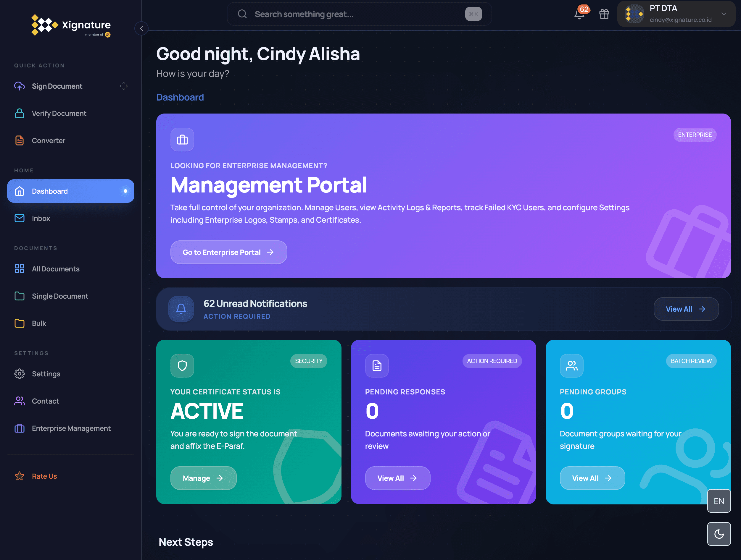Image resolution: width=741 pixels, height=560 pixels.
Task: Click the search magnifier icon
Action: [242, 14]
